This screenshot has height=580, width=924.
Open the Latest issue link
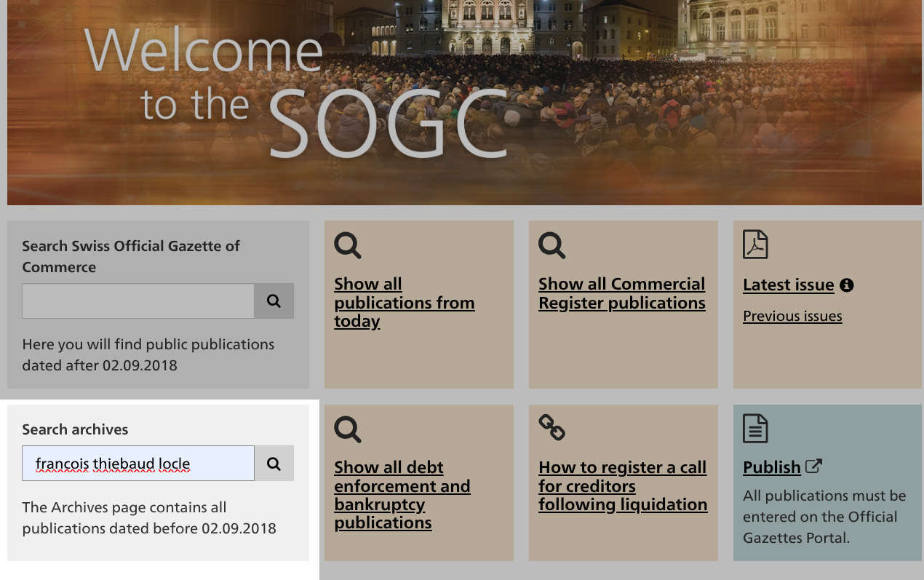tap(788, 285)
